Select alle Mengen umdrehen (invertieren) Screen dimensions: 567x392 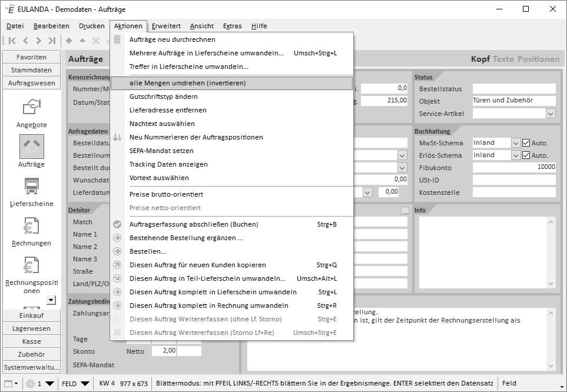coord(231,83)
